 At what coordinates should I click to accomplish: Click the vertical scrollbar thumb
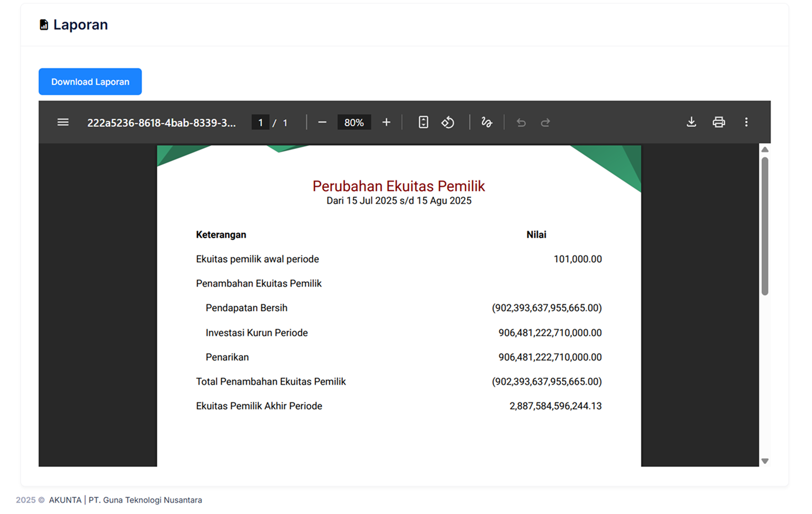tap(765, 226)
